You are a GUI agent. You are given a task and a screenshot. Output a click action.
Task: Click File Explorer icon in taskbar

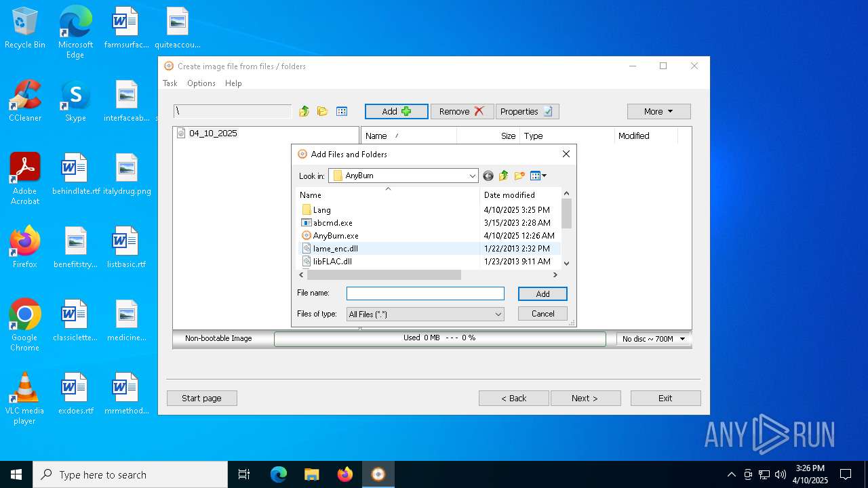pos(312,474)
